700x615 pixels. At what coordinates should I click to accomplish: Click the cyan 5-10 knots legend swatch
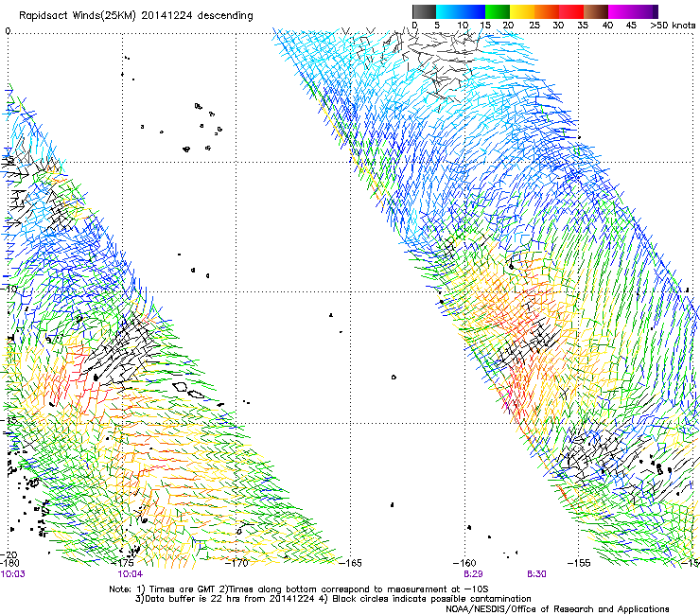[448, 11]
